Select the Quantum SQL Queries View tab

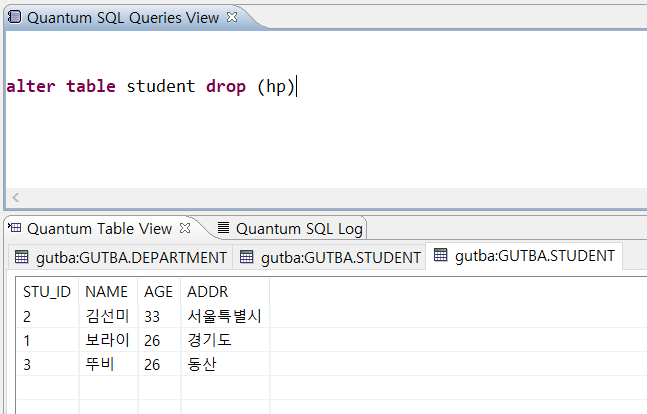(123, 18)
